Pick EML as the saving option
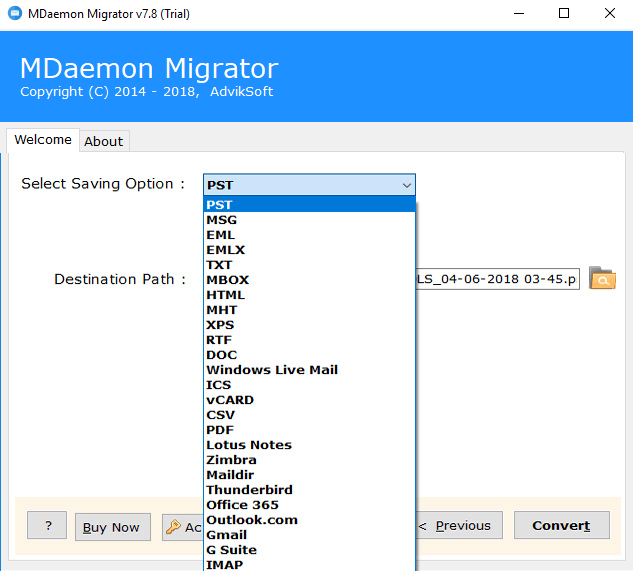 309,235
